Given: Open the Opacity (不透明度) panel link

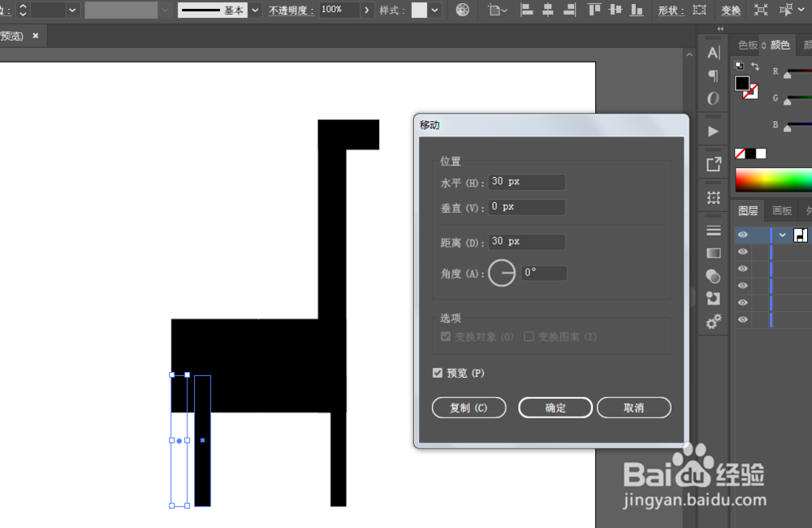Looking at the screenshot, I should point(291,11).
